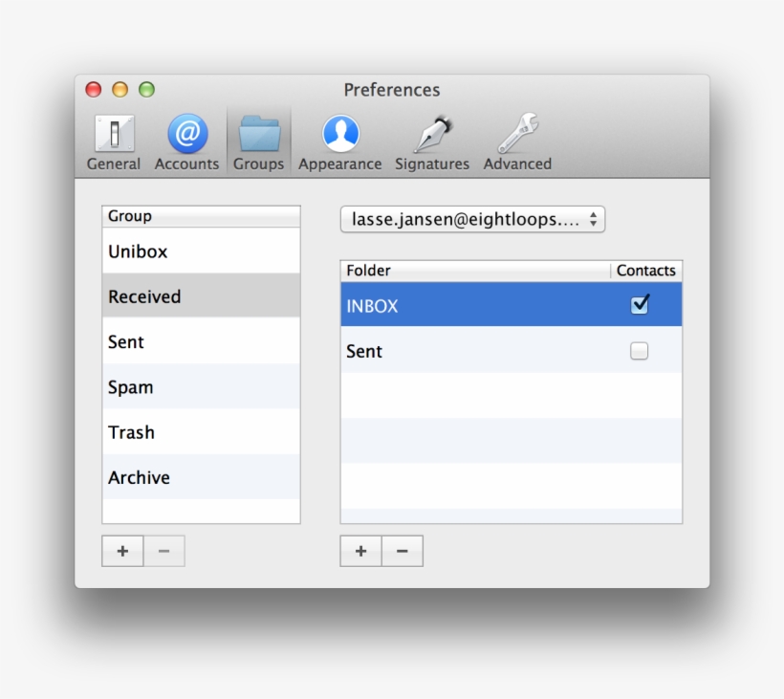This screenshot has width=784, height=699.
Task: Open the Signatures pane
Action: click(431, 137)
